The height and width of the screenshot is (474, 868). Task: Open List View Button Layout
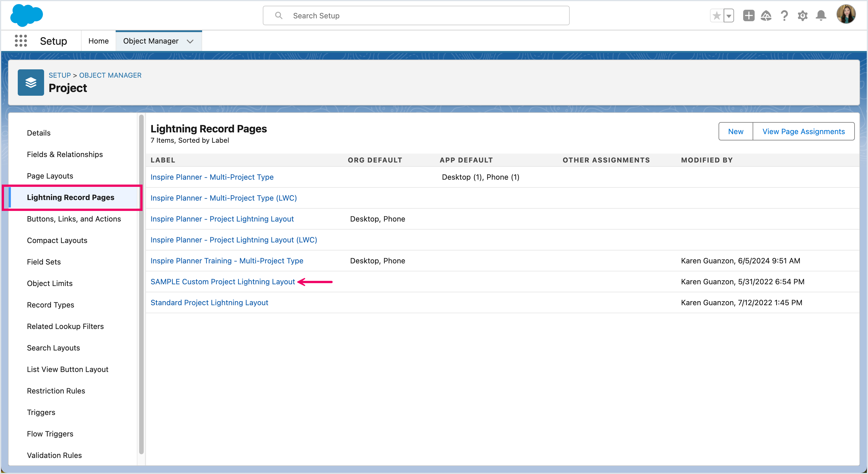(67, 369)
